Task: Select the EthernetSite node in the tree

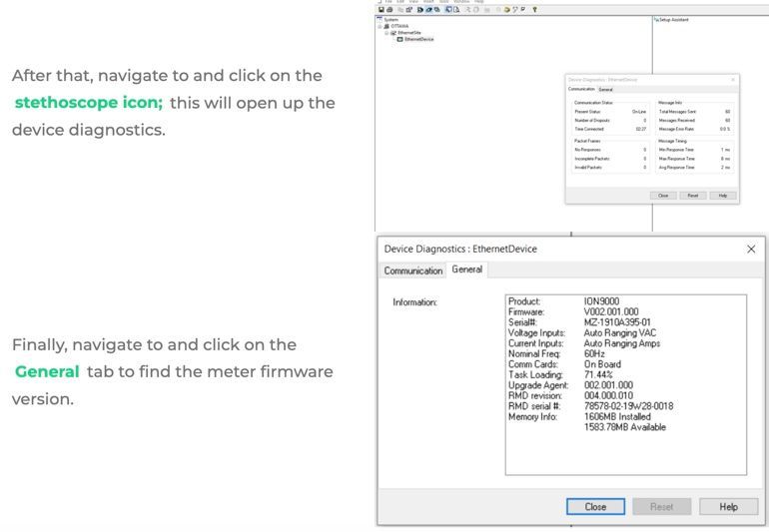Action: coord(405,33)
